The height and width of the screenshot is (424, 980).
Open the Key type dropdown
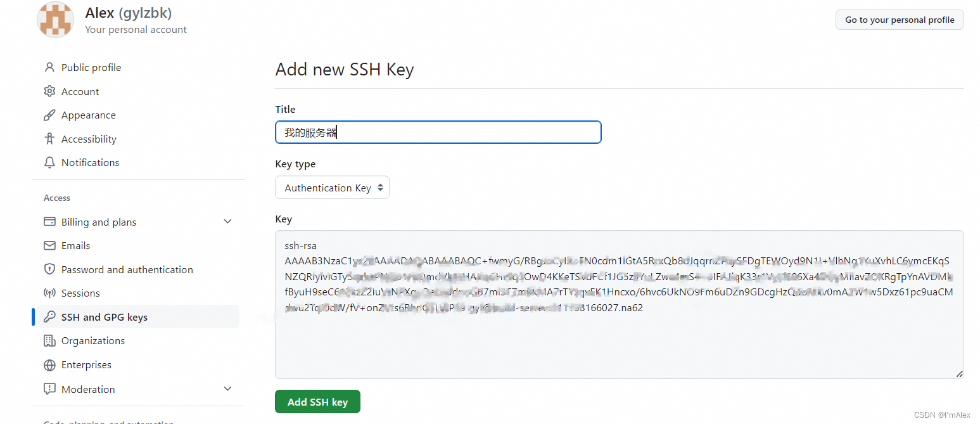[x=332, y=188]
